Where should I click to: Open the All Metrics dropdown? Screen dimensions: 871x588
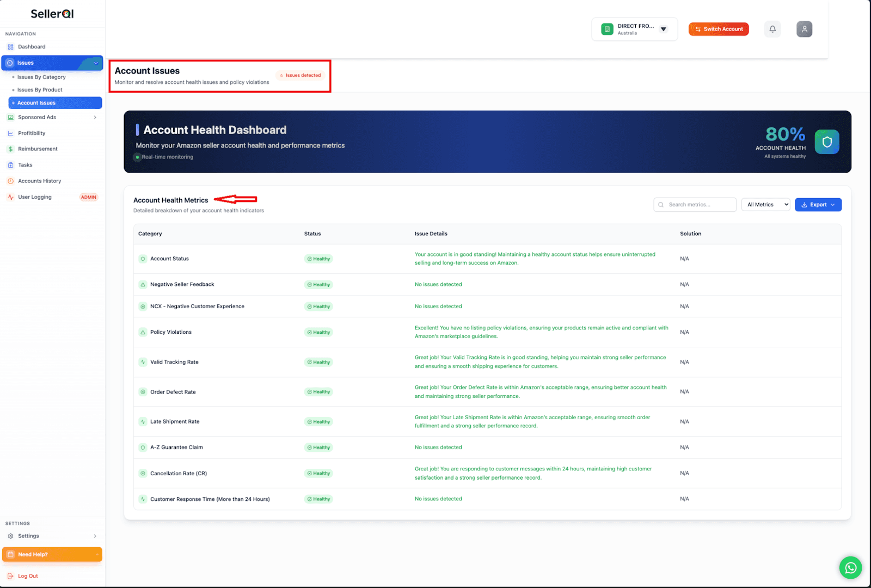click(765, 204)
